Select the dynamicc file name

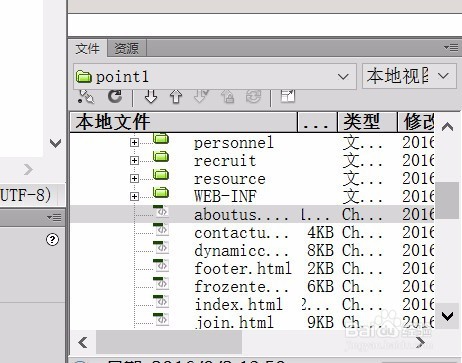point(241,251)
